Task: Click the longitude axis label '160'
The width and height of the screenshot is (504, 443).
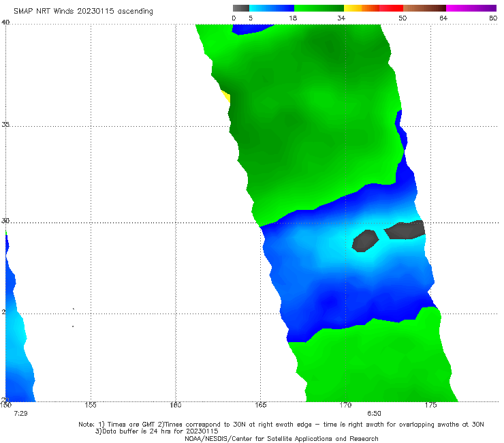Action: point(176,405)
